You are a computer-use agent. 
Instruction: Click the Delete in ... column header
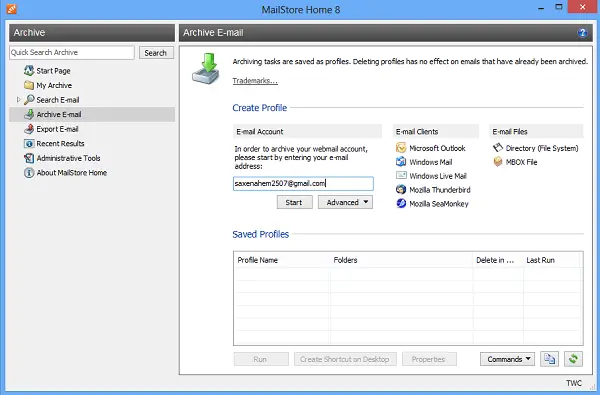coord(498,260)
